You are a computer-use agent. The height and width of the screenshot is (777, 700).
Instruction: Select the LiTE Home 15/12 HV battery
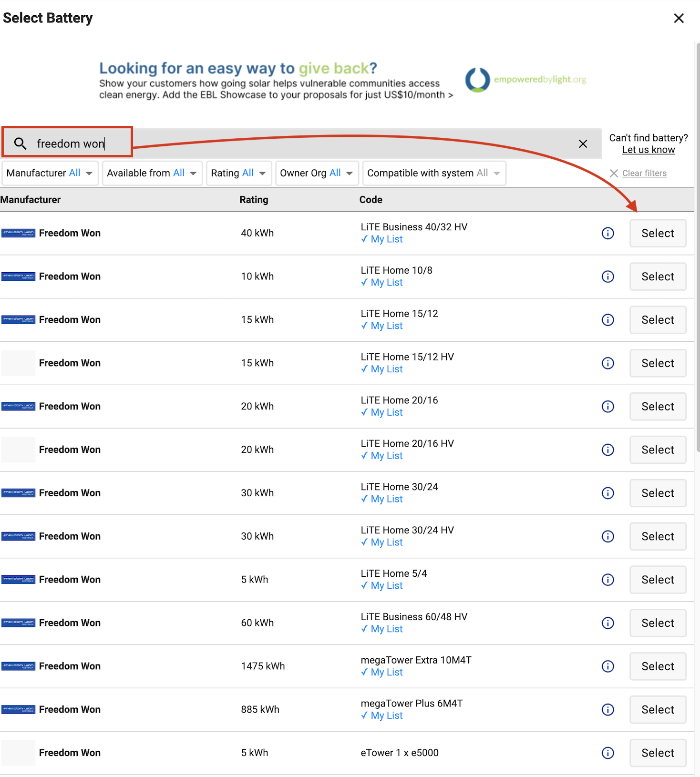click(658, 363)
